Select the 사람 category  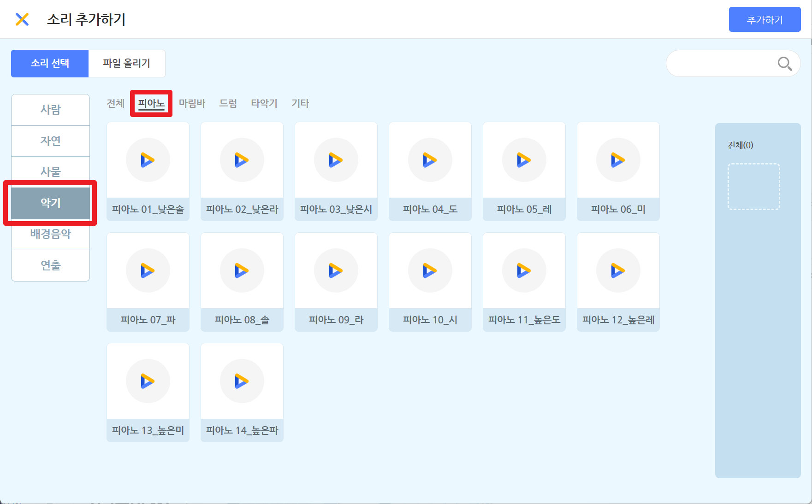51,110
